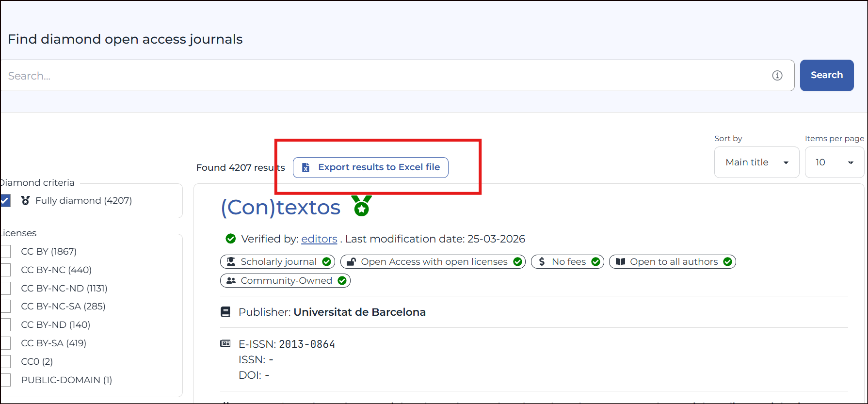The image size is (868, 404).
Task: Click the Open Access unlock icon
Action: [352, 262]
